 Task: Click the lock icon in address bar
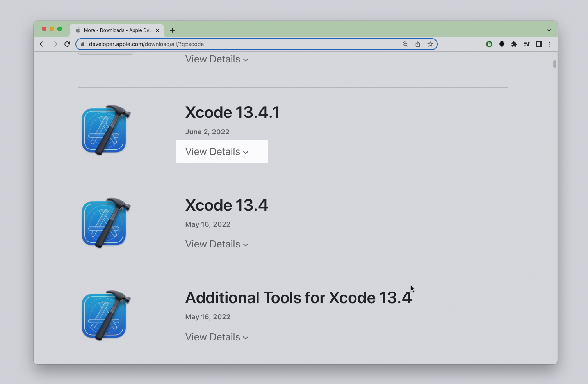click(x=82, y=44)
